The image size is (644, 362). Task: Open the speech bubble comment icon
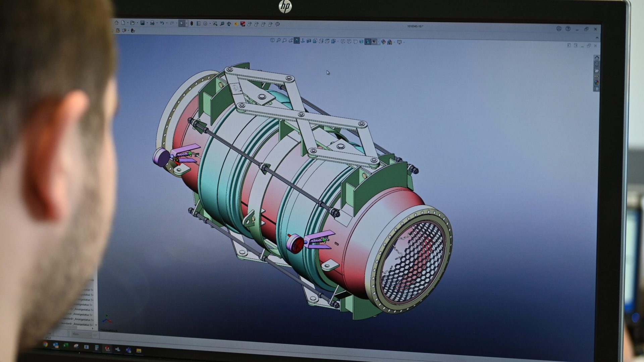point(277,24)
